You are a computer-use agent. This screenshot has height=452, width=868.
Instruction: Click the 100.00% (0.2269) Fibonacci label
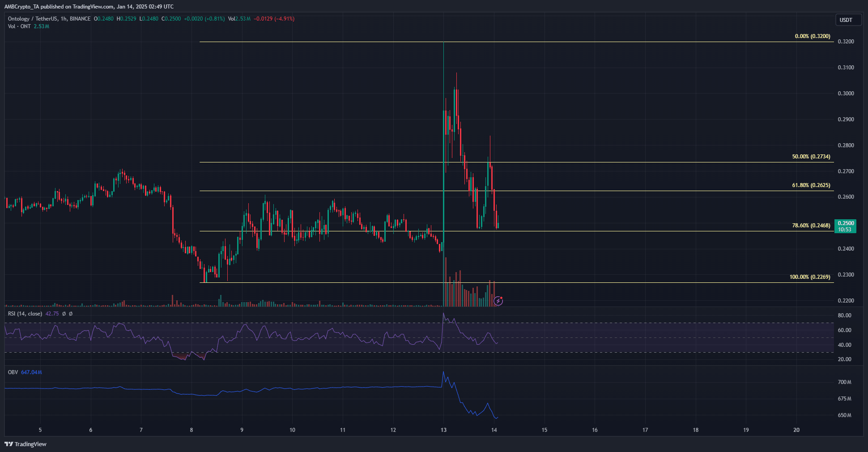[809, 277]
